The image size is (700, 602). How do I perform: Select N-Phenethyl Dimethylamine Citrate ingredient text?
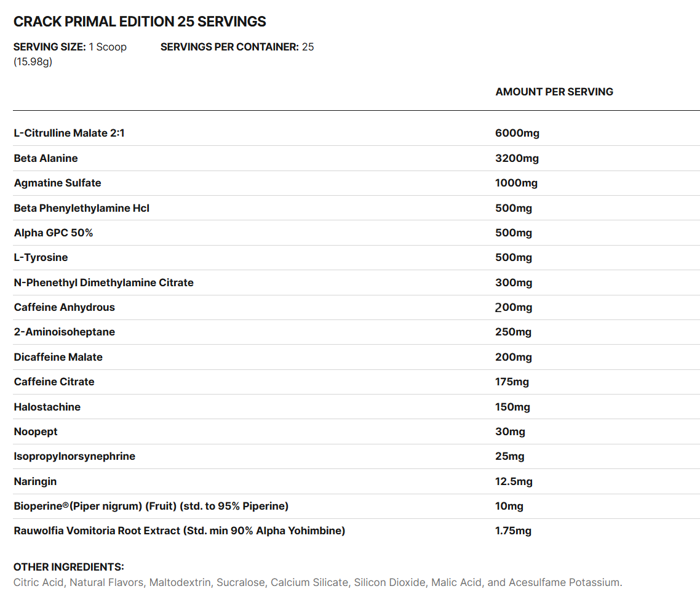[104, 283]
